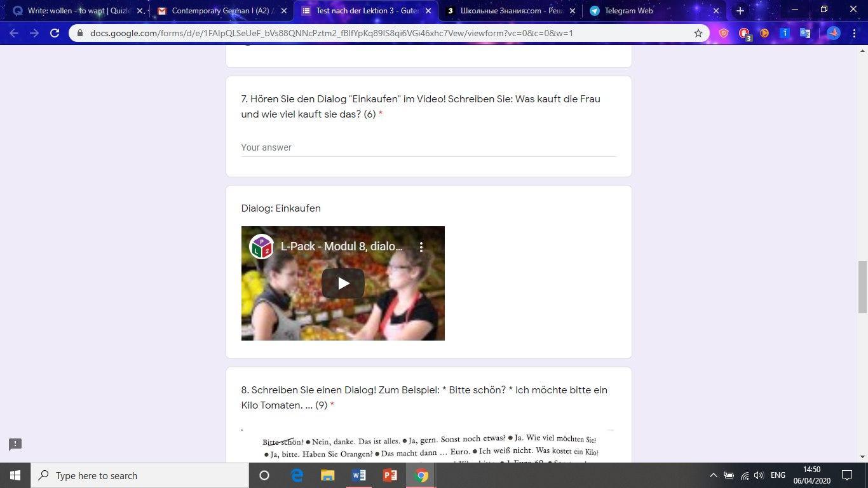Viewport: 868px width, 488px height.
Task: Minimize the Chrome window
Action: tap(795, 10)
